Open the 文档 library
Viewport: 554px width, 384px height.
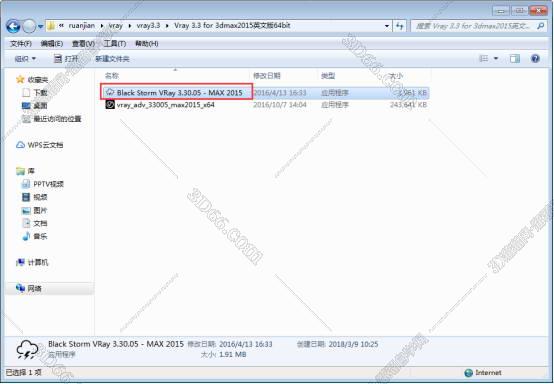(x=40, y=223)
